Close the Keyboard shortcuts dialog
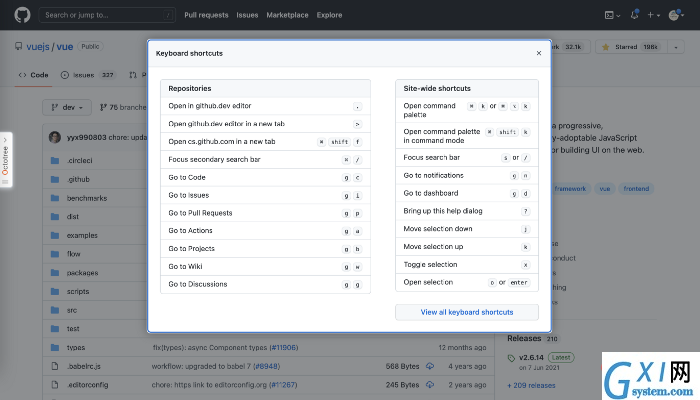Image resolution: width=700 pixels, height=400 pixels. tap(539, 53)
